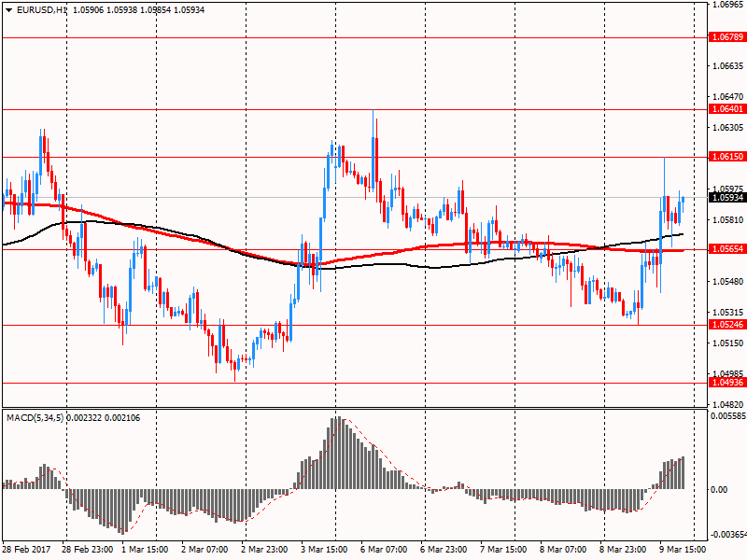
Task: Click the 1.06965 price scale value
Action: [727, 5]
